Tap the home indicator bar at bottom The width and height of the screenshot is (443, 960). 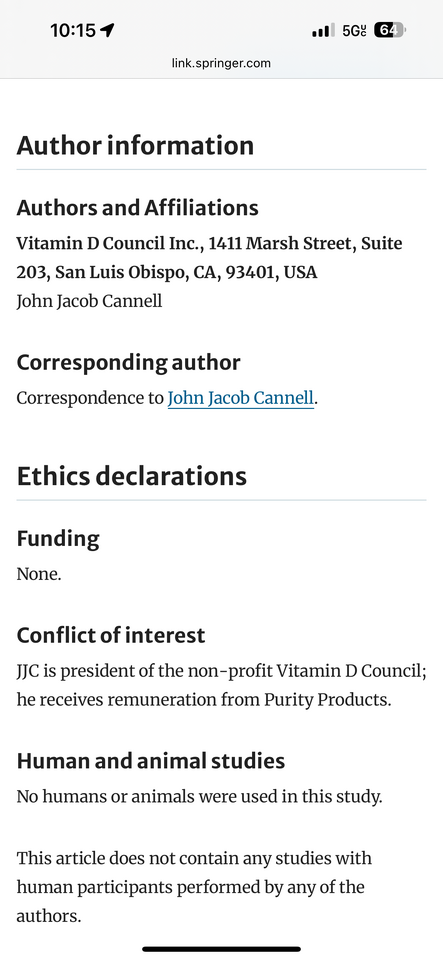pos(222,949)
